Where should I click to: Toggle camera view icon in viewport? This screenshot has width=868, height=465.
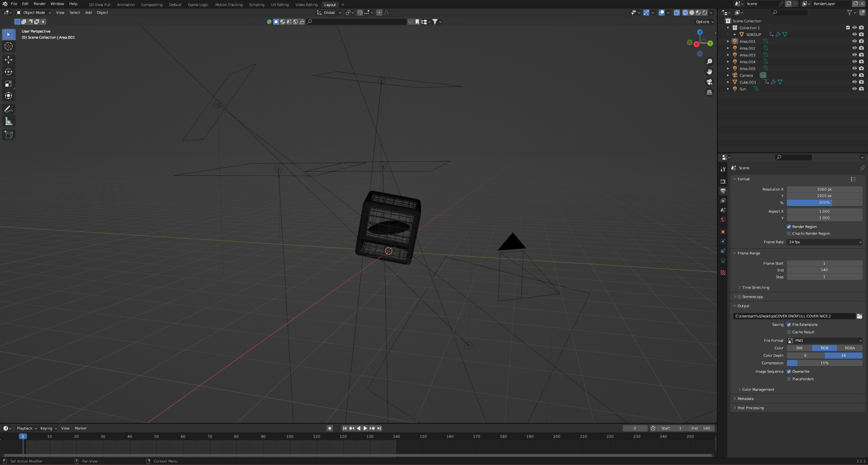pyautogui.click(x=709, y=82)
